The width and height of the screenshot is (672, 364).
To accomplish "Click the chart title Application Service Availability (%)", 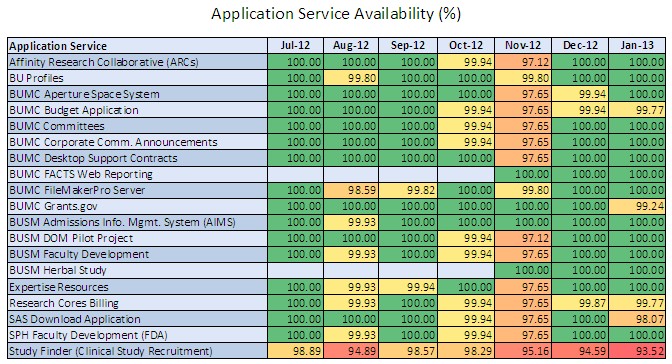I will tap(336, 14).
